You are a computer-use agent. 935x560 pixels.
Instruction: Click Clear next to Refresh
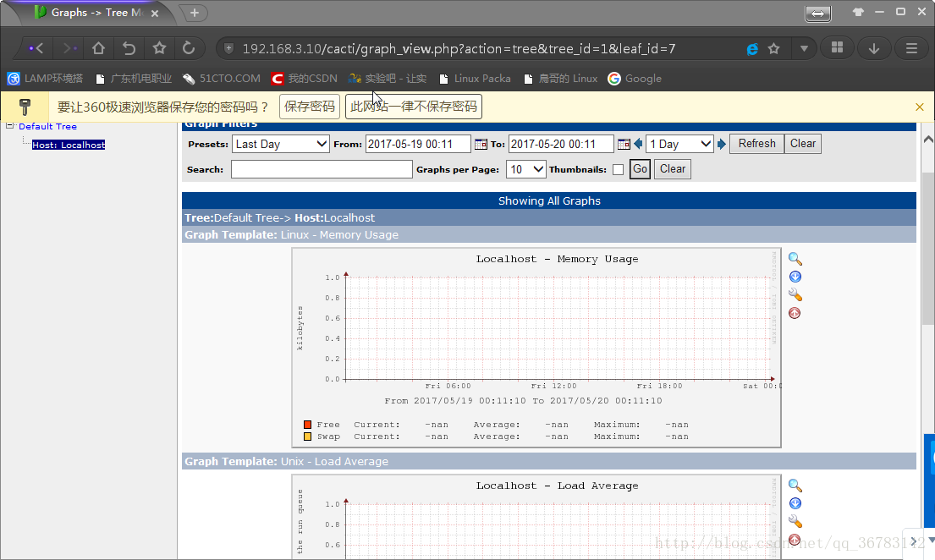[803, 144]
